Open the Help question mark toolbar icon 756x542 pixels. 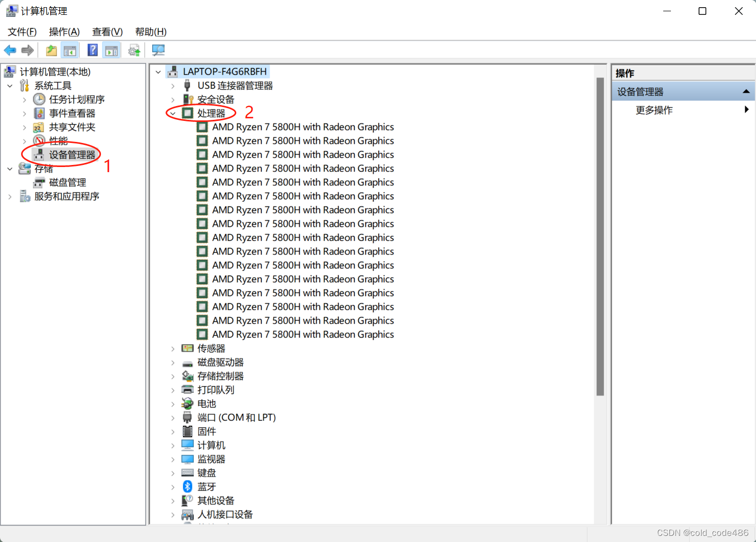(x=93, y=50)
